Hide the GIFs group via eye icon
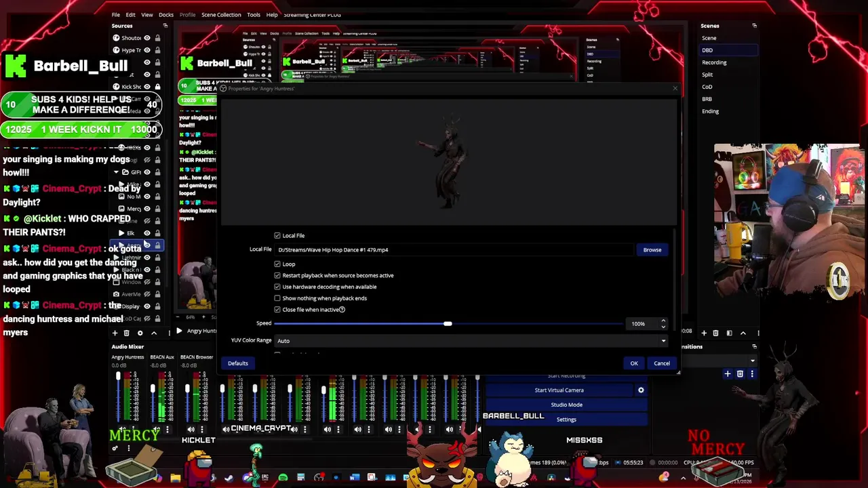 [147, 172]
